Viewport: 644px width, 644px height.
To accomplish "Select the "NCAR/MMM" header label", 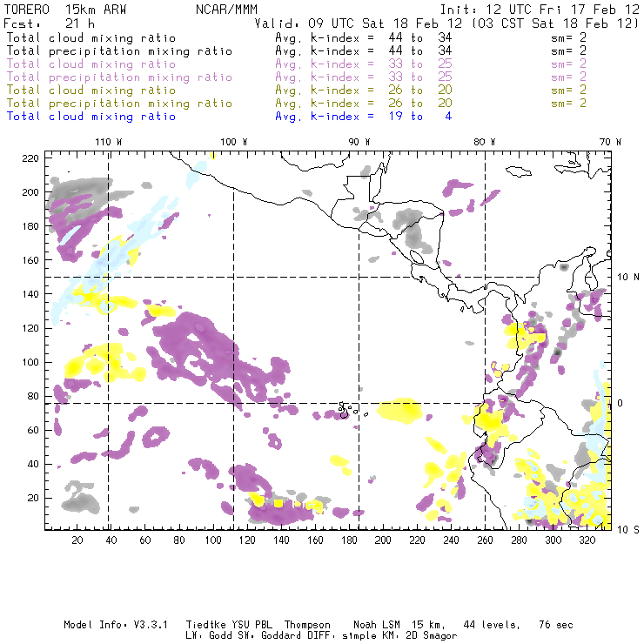I will pos(227,9).
